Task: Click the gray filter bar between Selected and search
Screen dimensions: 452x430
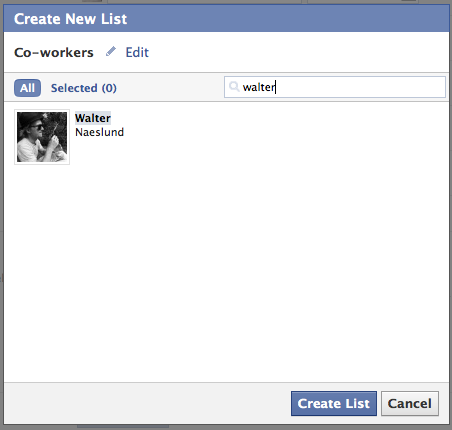Action: 170,88
